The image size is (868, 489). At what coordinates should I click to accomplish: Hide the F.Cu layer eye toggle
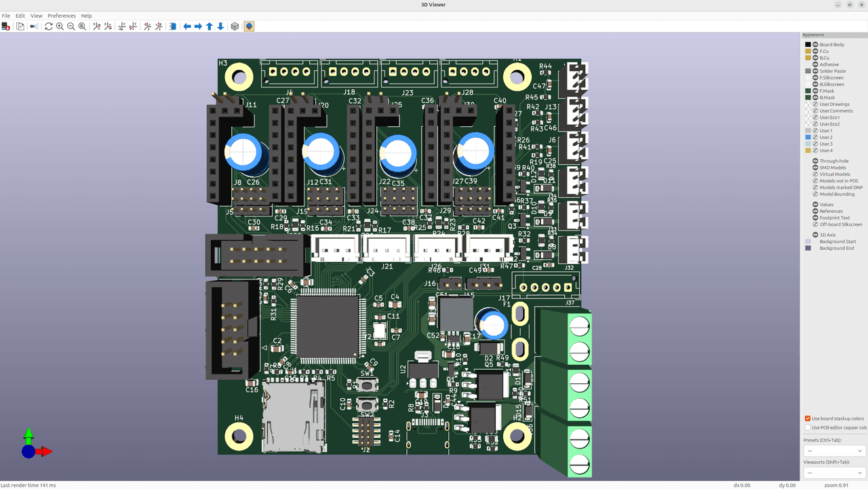pos(815,52)
